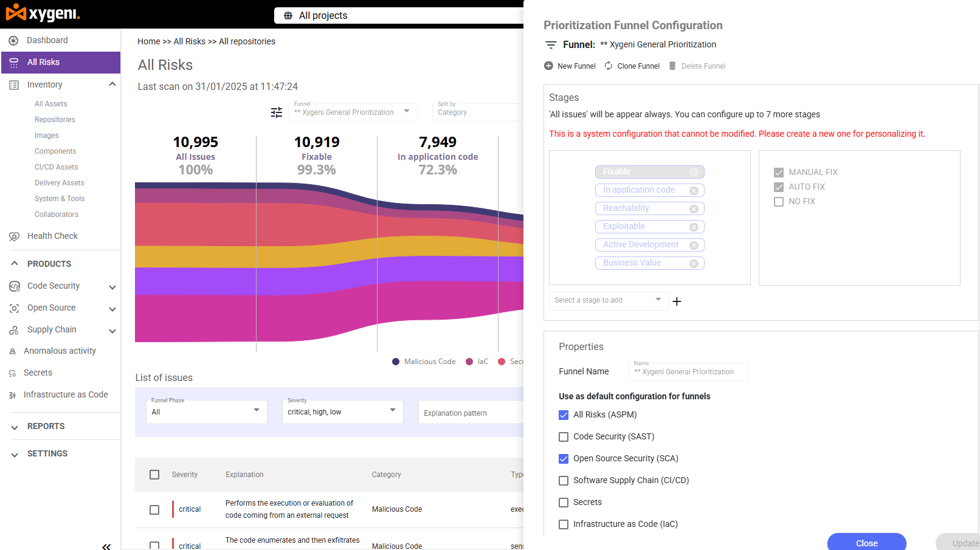The image size is (980, 550).
Task: Click the New Funnel plus icon
Action: [548, 66]
